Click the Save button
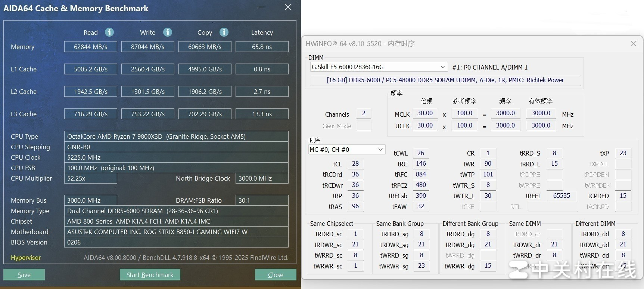This screenshot has height=289, width=644. click(x=24, y=275)
